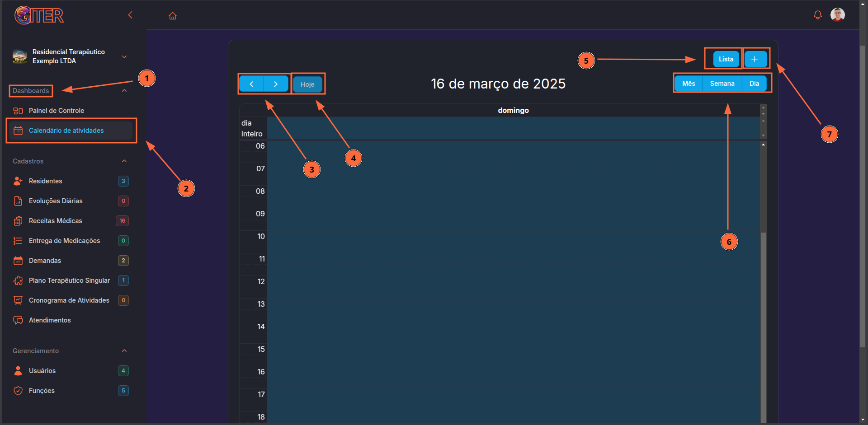Click the Evoluções Diárias document icon
This screenshot has height=425, width=868.
[x=18, y=201]
